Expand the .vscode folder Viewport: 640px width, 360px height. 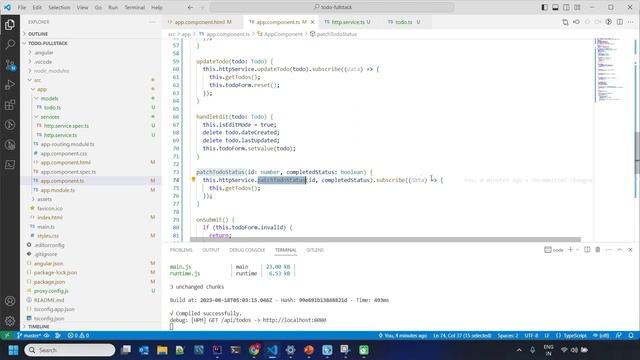(x=43, y=62)
